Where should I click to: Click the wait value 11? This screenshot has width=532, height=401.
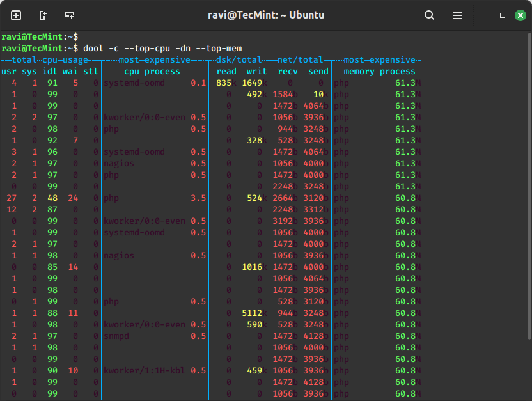pos(73,313)
